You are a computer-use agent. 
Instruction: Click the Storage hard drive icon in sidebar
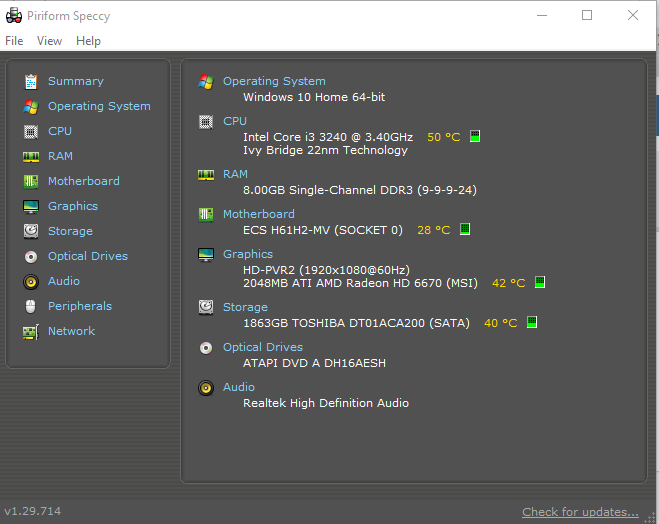(x=31, y=231)
